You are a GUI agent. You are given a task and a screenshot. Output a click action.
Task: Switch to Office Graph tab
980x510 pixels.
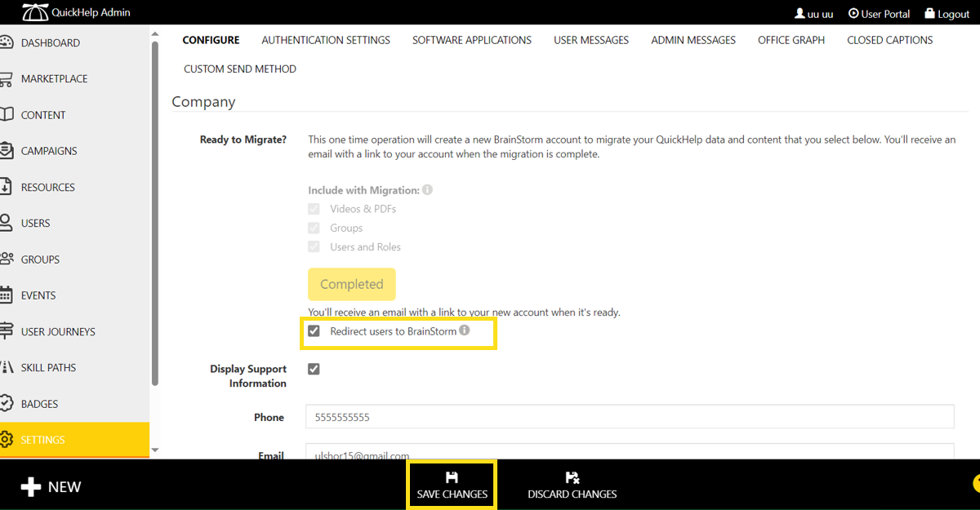pyautogui.click(x=791, y=40)
